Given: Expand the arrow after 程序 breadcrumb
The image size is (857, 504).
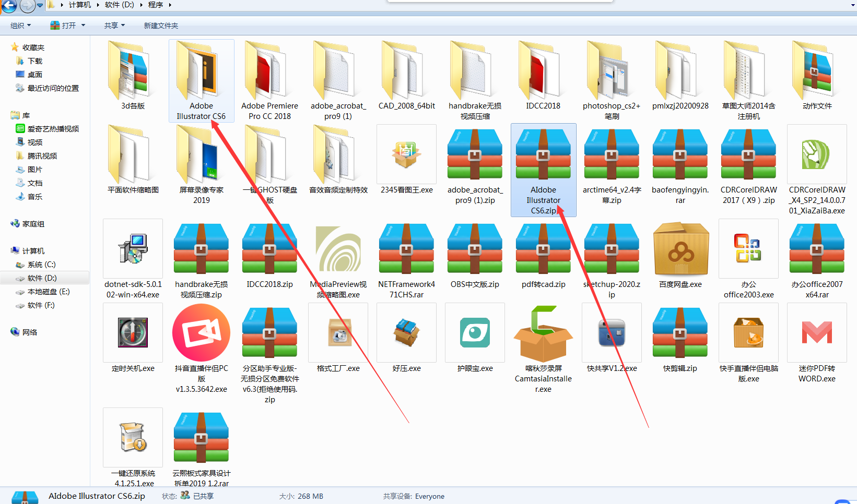Looking at the screenshot, I should (170, 5).
